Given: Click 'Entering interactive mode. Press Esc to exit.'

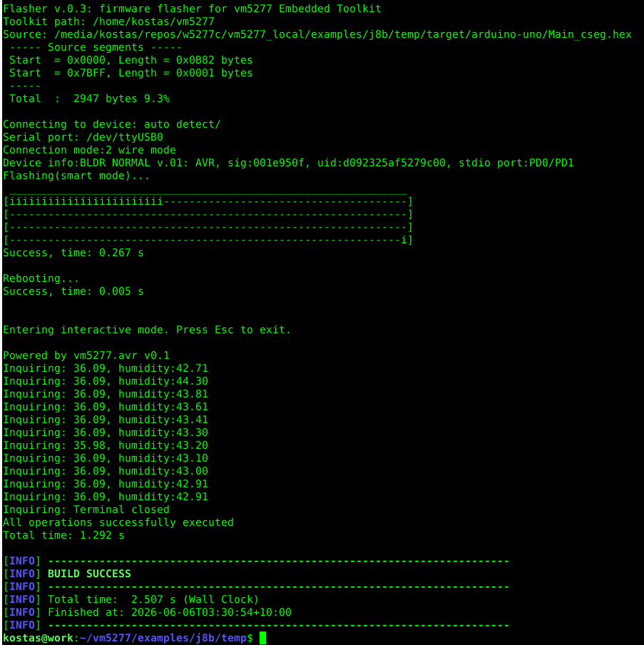Looking at the screenshot, I should [147, 330].
